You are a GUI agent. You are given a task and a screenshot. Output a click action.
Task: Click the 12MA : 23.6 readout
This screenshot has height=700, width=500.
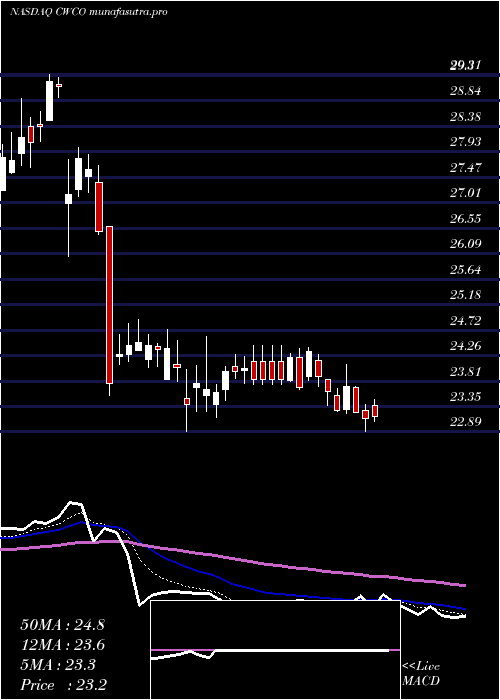coord(62,645)
